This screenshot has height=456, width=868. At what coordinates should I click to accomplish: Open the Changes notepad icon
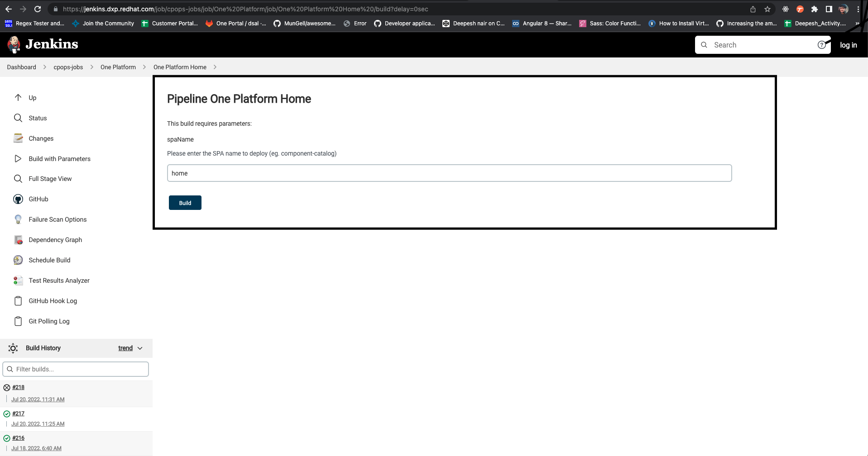point(18,138)
